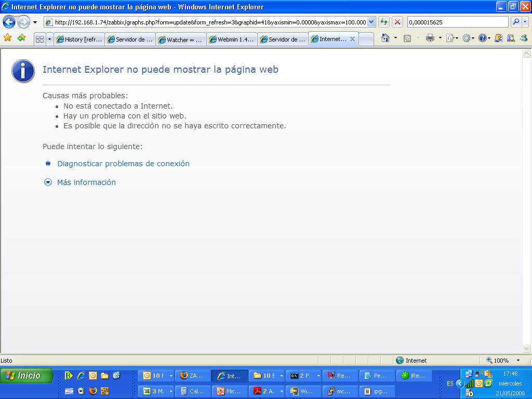Viewport: 532px width, 399px height.
Task: Expand the address bar history dropdown
Action: pyautogui.click(x=371, y=22)
